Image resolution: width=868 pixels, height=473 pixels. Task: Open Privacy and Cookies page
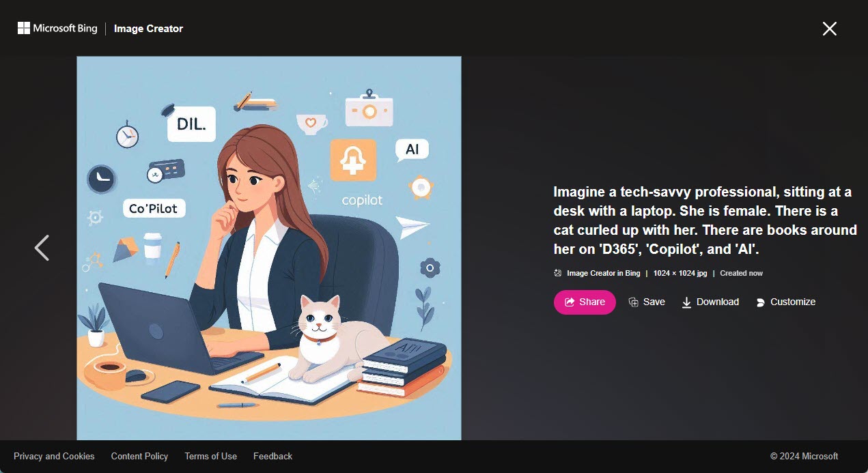click(x=54, y=456)
